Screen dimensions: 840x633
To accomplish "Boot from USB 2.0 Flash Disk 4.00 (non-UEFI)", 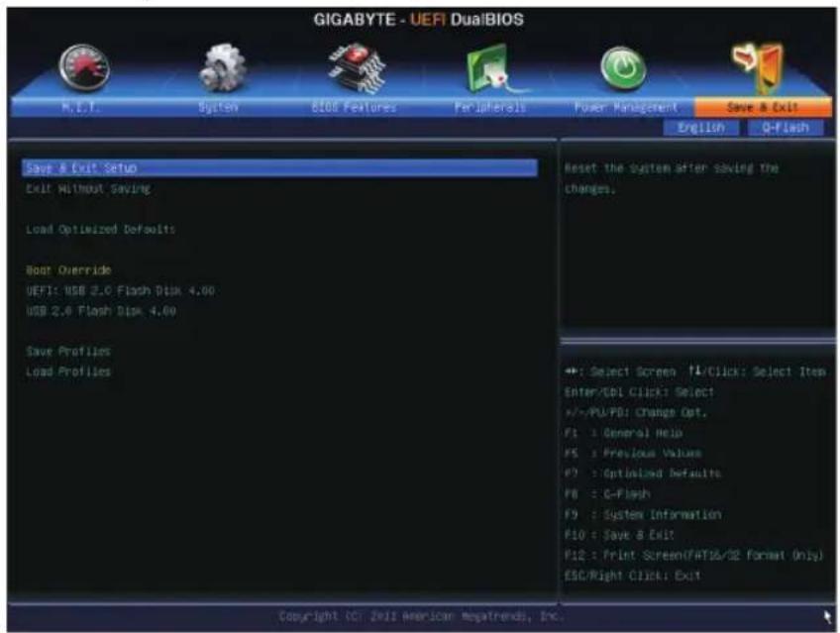I will (x=101, y=311).
